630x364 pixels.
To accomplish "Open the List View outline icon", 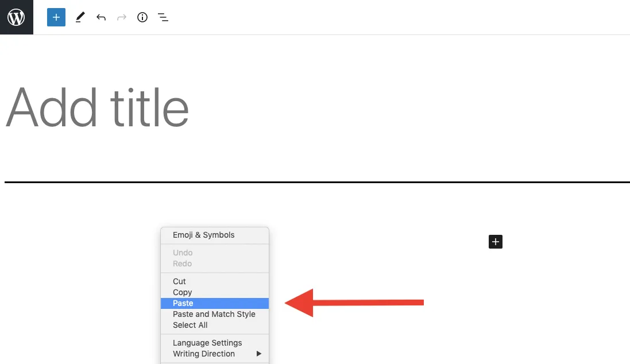I will [163, 17].
